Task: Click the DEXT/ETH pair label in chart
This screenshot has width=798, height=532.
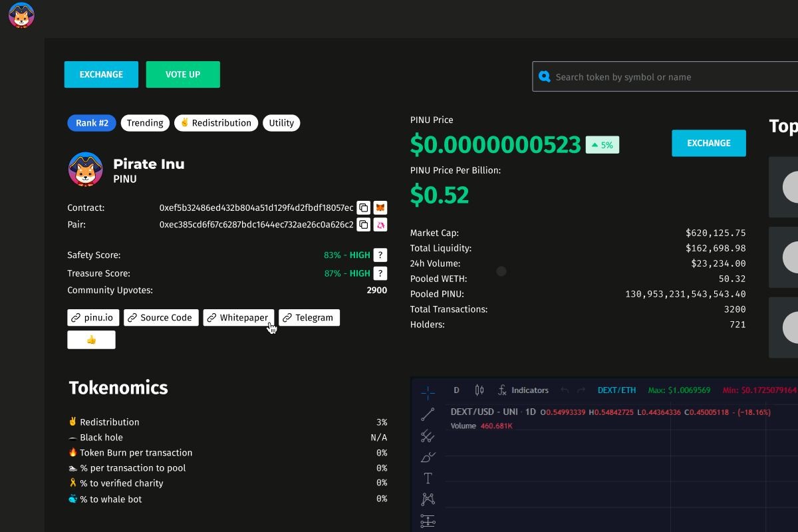Action: (x=616, y=390)
